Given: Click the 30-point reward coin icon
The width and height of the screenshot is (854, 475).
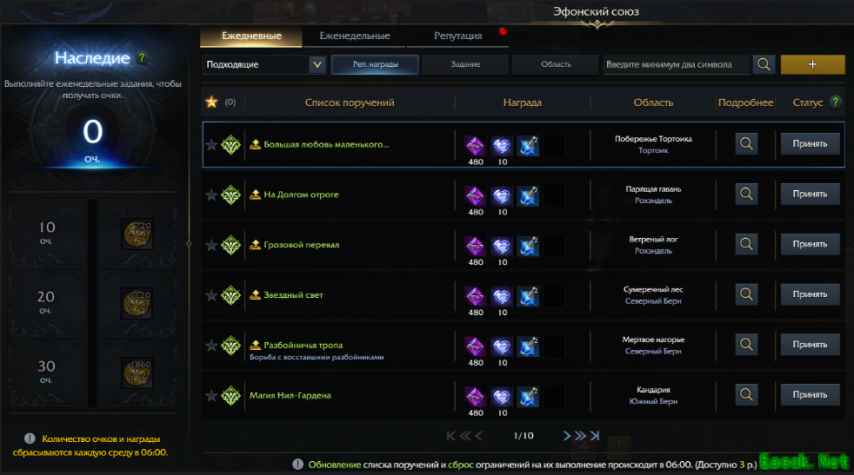Looking at the screenshot, I should pyautogui.click(x=137, y=373).
